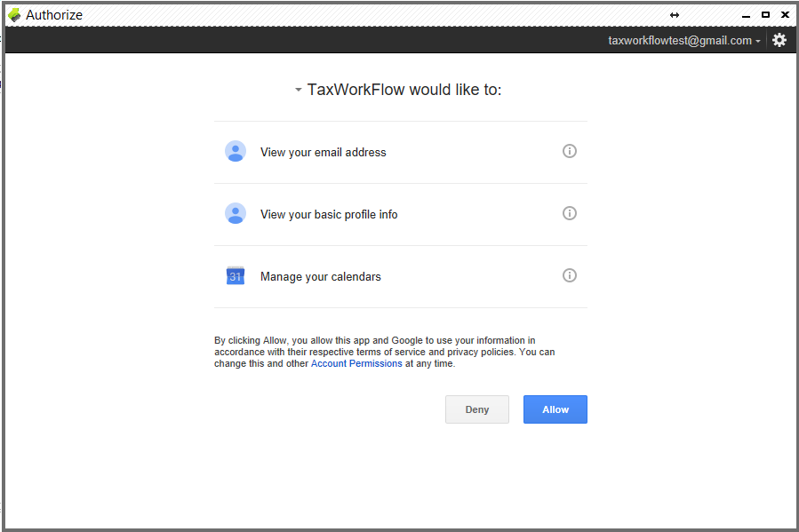The image size is (799, 532).
Task: Click the info icon for Manage your calendars
Action: (x=569, y=275)
